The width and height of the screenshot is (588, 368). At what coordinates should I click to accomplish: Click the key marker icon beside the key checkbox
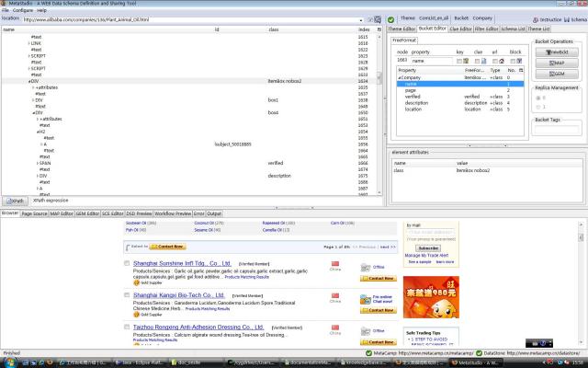click(466, 61)
